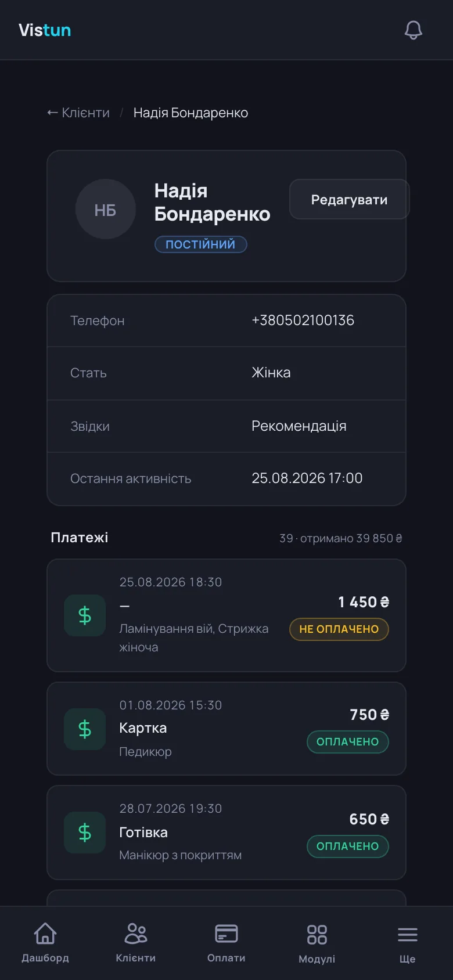Image resolution: width=453 pixels, height=980 pixels.
Task: Open the Ще hamburger menu
Action: pos(408,935)
